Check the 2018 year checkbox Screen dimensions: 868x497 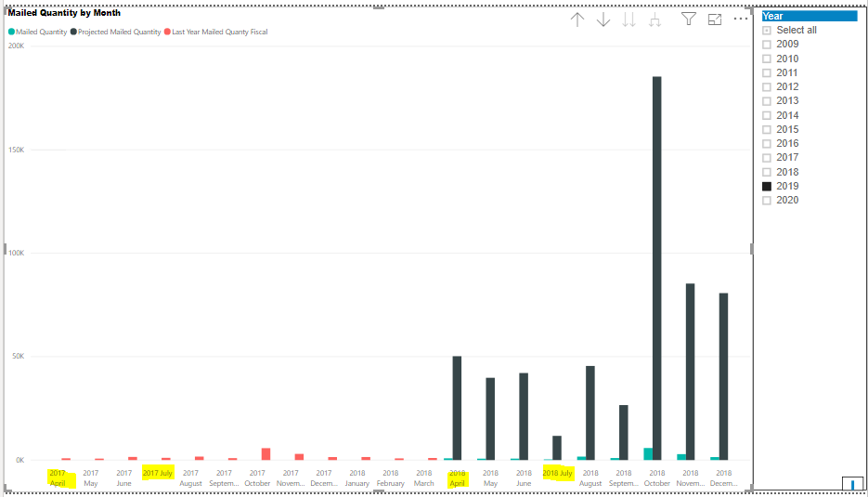[x=767, y=172]
